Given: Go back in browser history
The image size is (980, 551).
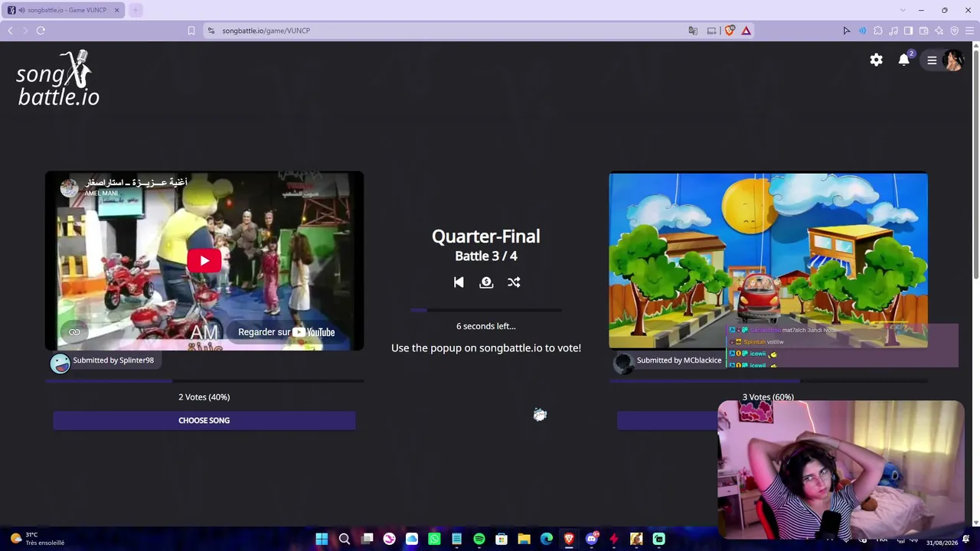Looking at the screenshot, I should pos(10,31).
